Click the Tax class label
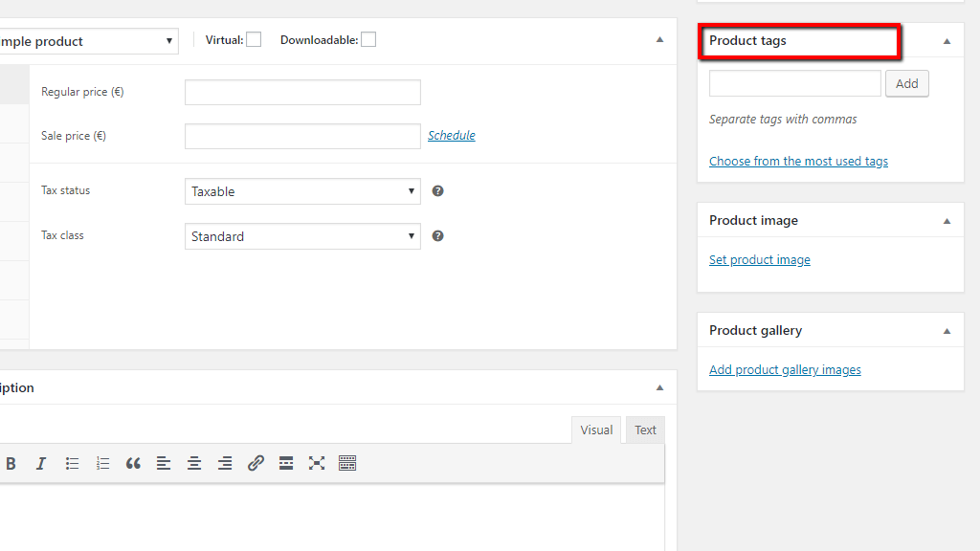The height and width of the screenshot is (551, 980). 62,235
